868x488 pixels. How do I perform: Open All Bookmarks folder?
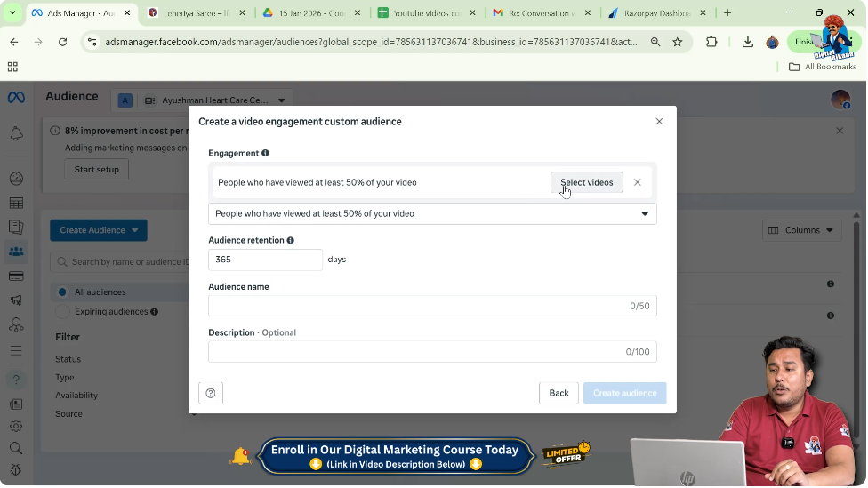[x=823, y=67]
